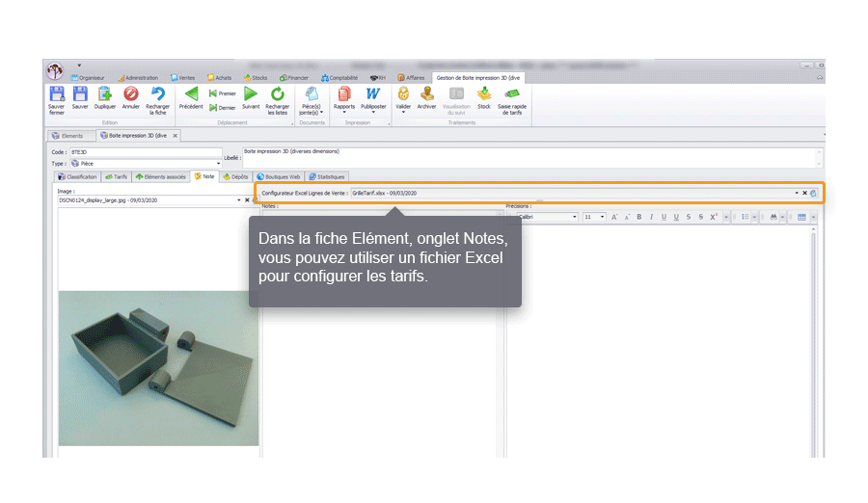The image size is (868, 503).
Task: Switch to the Tarifs tab
Action: [x=117, y=177]
